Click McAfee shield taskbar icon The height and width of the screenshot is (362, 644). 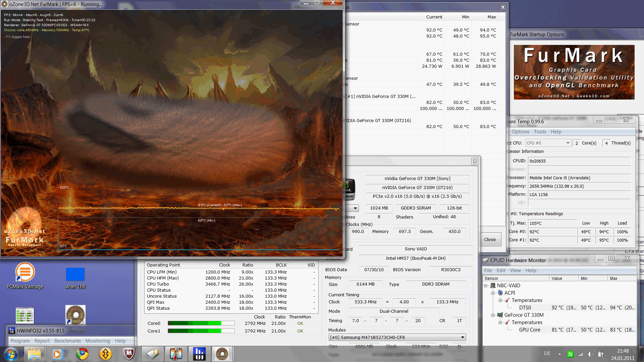(129, 354)
